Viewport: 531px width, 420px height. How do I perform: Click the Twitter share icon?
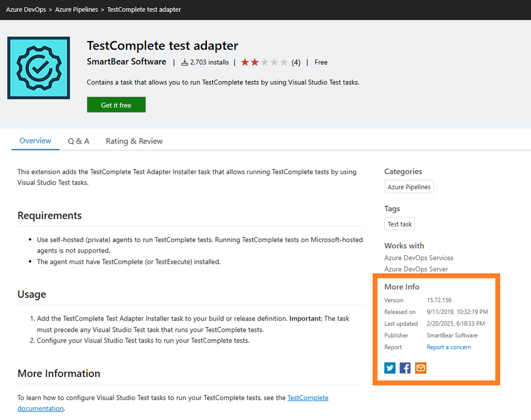click(x=390, y=368)
